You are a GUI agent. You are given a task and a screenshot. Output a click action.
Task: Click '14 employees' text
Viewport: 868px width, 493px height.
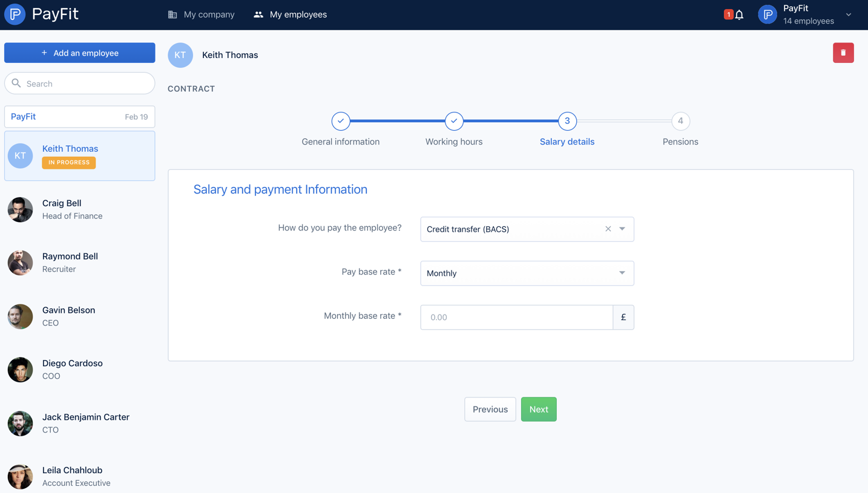pyautogui.click(x=809, y=21)
